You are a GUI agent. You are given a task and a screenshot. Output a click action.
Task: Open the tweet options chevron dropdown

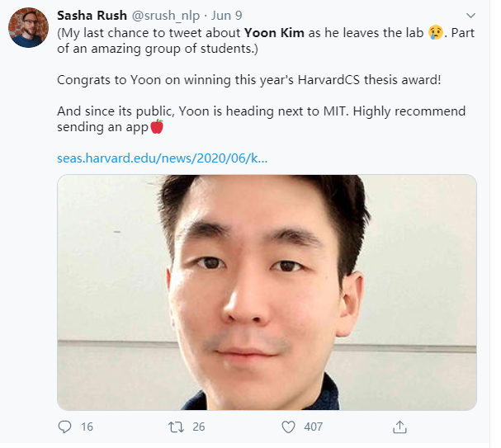(x=470, y=16)
